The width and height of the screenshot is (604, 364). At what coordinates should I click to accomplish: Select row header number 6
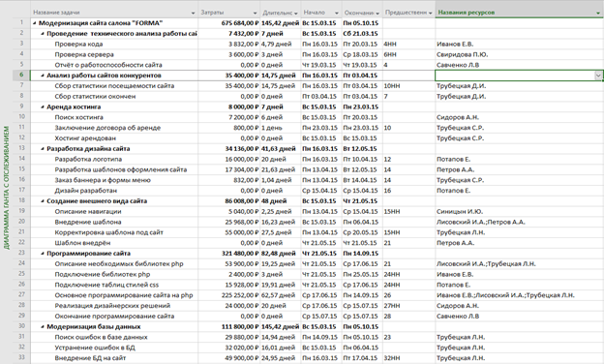(x=21, y=76)
